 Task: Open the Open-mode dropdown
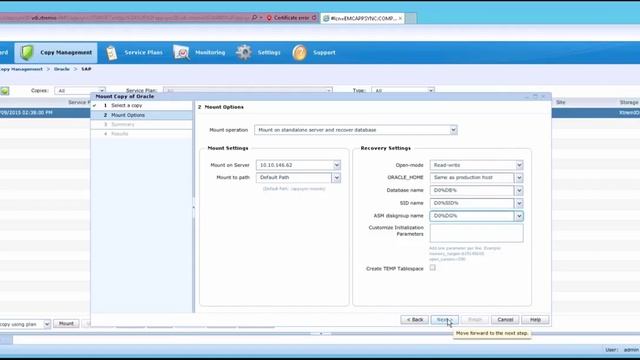pyautogui.click(x=519, y=165)
